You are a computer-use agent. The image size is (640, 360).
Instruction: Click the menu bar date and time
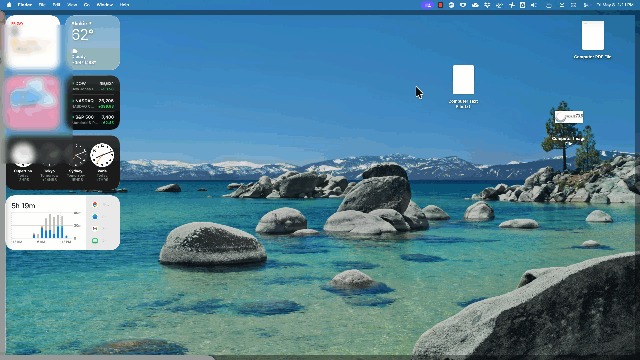click(x=615, y=5)
